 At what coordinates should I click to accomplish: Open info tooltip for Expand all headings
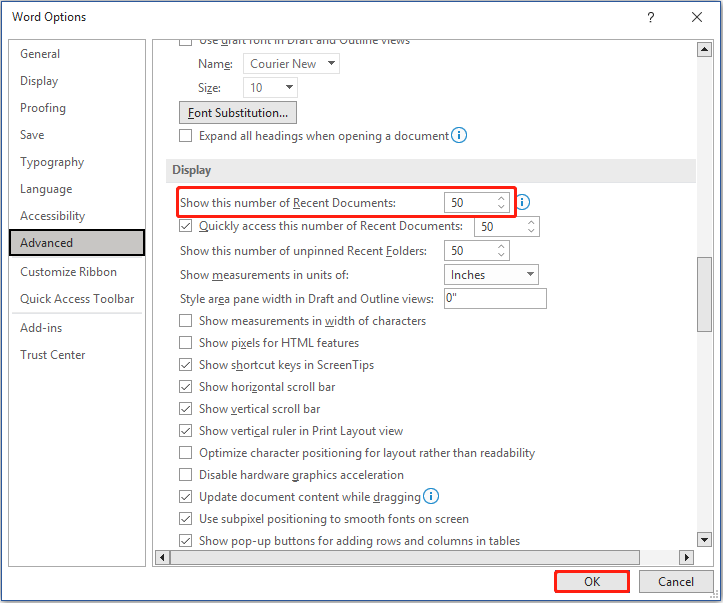pos(459,136)
